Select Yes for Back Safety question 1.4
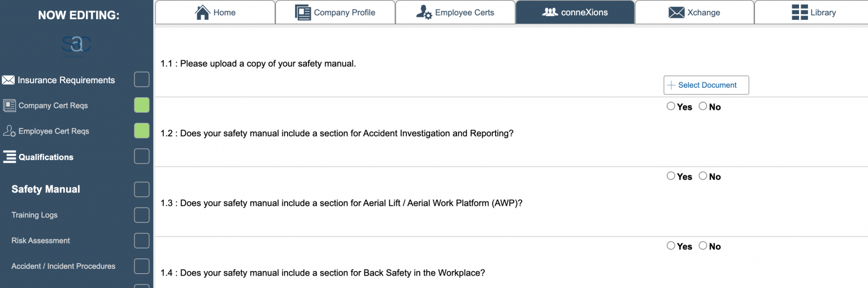Viewport: 868px width, 288px height. [x=671, y=246]
